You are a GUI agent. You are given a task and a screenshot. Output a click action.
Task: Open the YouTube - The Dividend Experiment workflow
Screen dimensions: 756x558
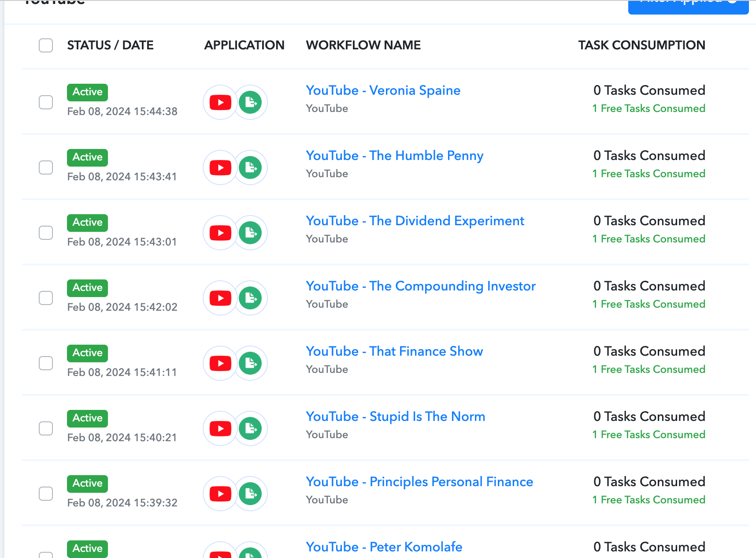coord(415,221)
